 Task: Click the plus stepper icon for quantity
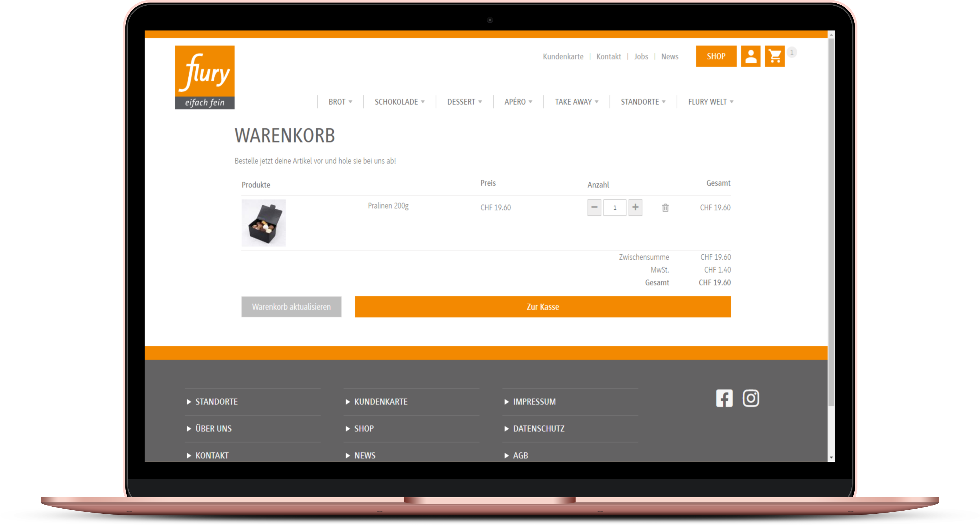pos(635,207)
